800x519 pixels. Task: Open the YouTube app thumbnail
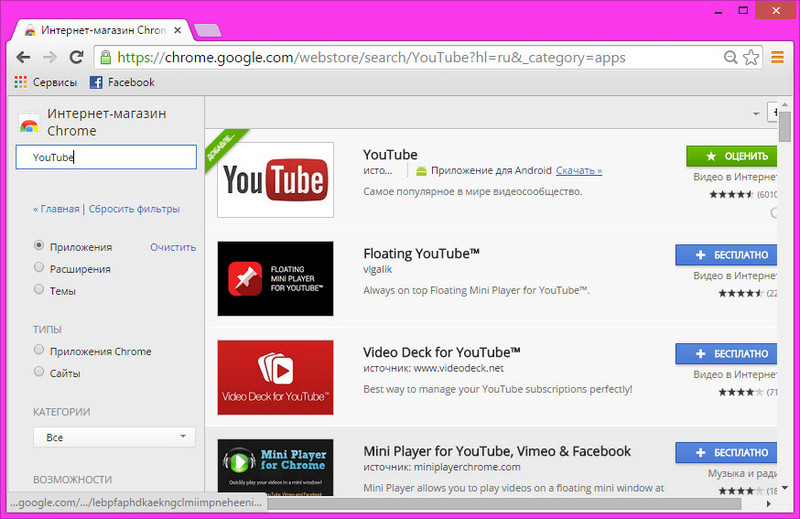pos(276,180)
